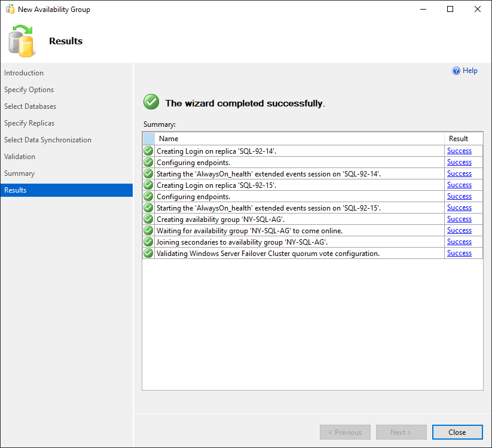Viewport: 492px width, 448px height.
Task: Click the Result column header
Action: [459, 139]
